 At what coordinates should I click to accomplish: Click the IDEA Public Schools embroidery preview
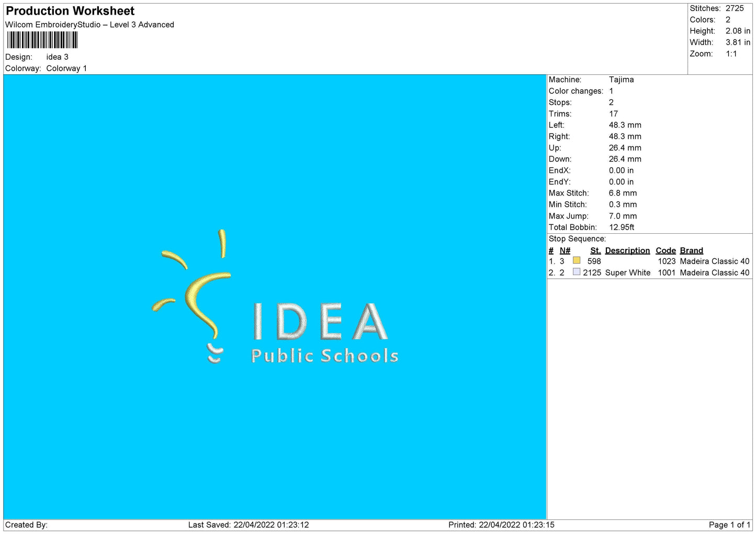point(276,297)
